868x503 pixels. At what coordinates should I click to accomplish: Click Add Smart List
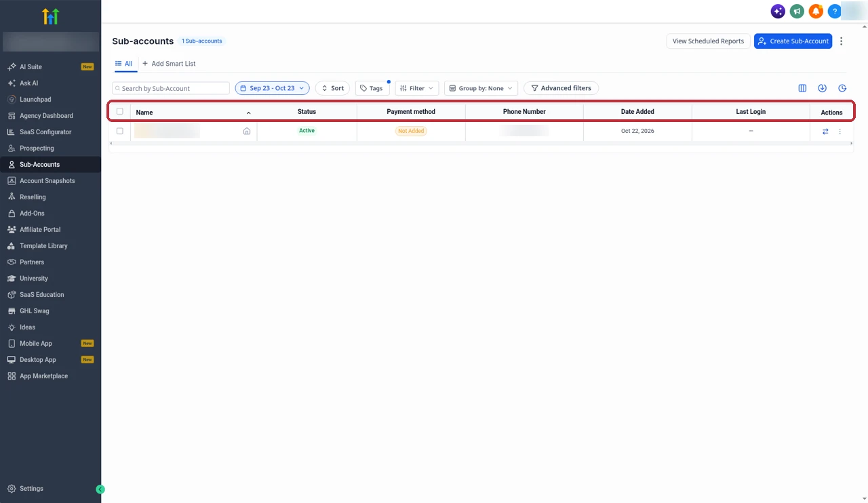coord(169,64)
